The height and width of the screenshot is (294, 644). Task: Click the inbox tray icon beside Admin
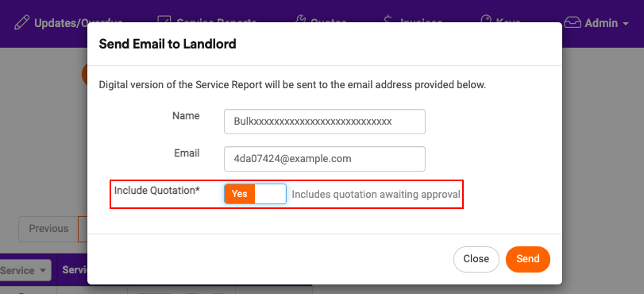pos(573,23)
